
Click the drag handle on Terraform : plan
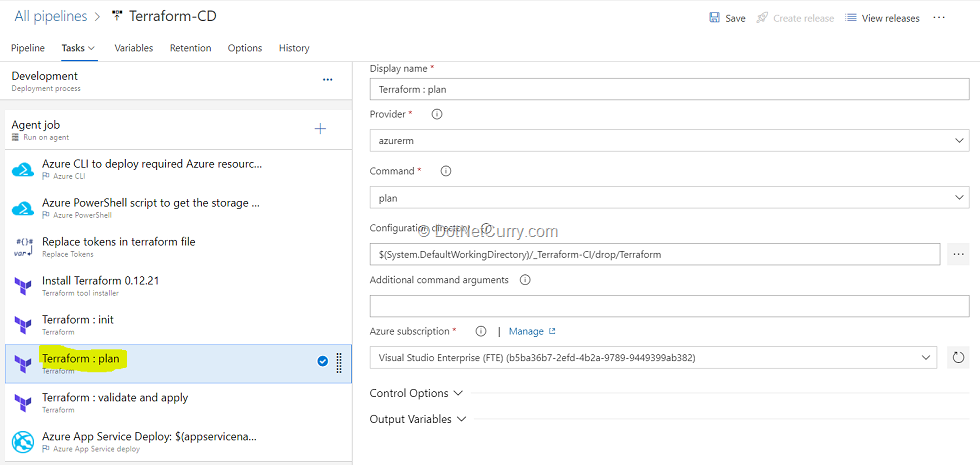(339, 363)
